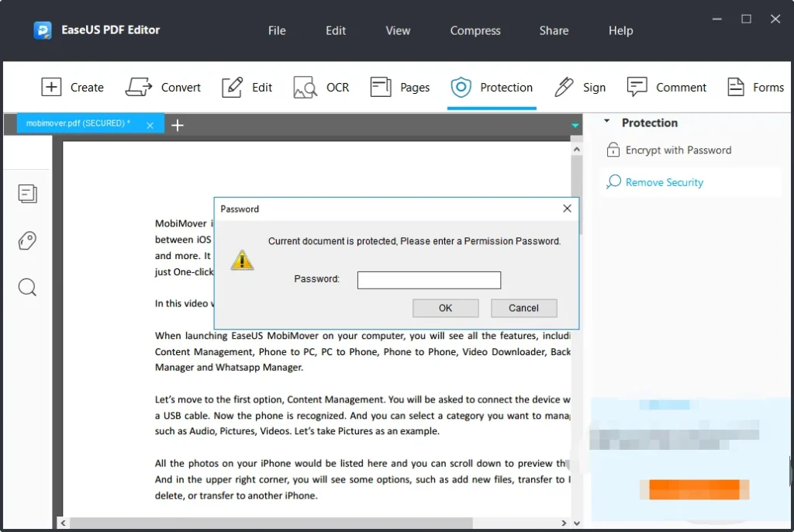Open the document search panel
The height and width of the screenshot is (532, 794).
27,287
